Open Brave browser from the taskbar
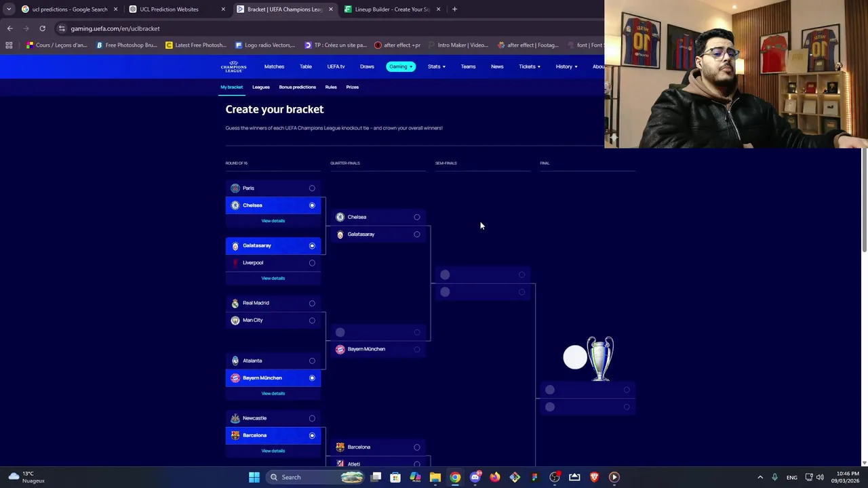 pyautogui.click(x=595, y=477)
